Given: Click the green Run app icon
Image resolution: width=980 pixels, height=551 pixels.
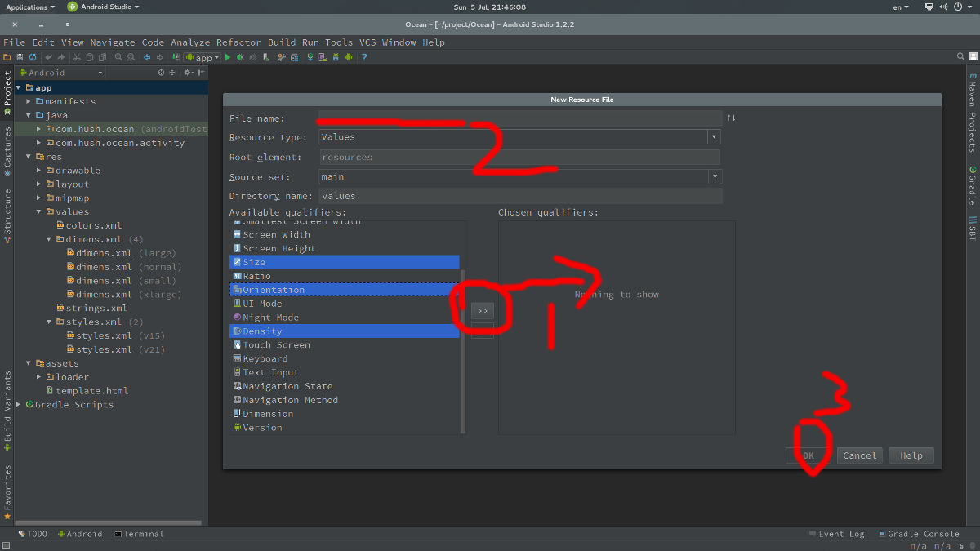Looking at the screenshot, I should (228, 57).
